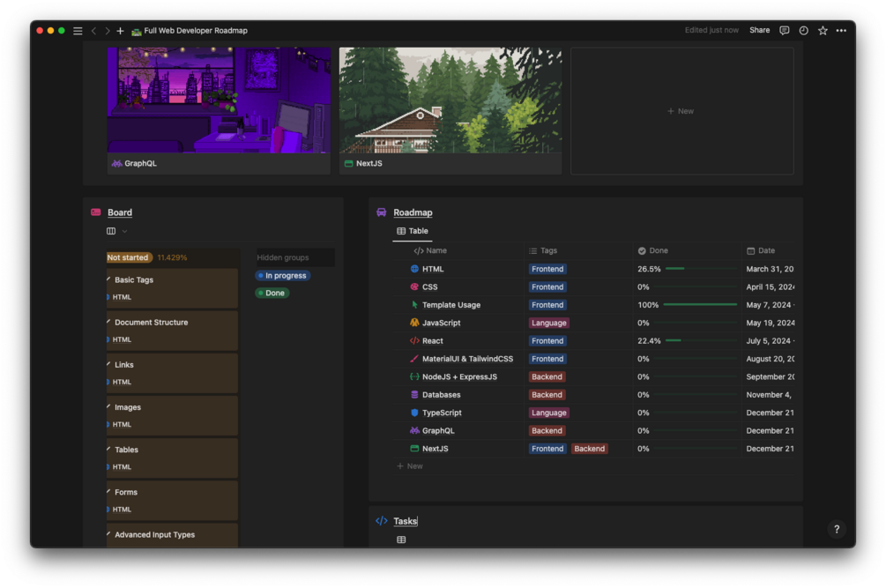Open the Roadmap linked title
Screen dimensions: 886x588
(413, 212)
